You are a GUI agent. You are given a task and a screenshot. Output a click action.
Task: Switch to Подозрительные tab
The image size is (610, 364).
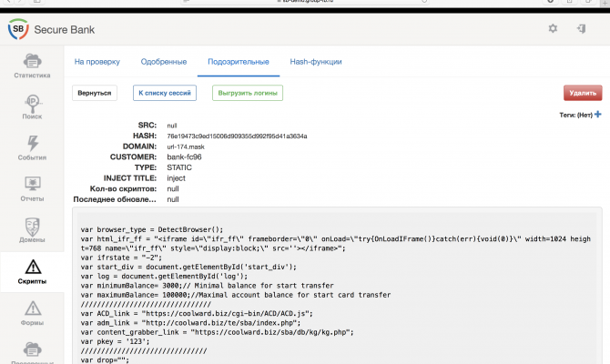click(239, 62)
